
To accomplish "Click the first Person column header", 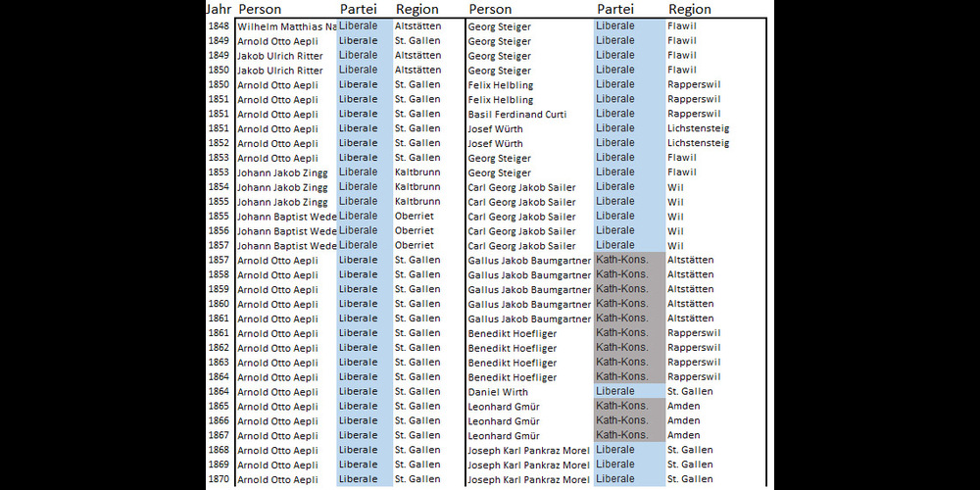I will (x=260, y=9).
